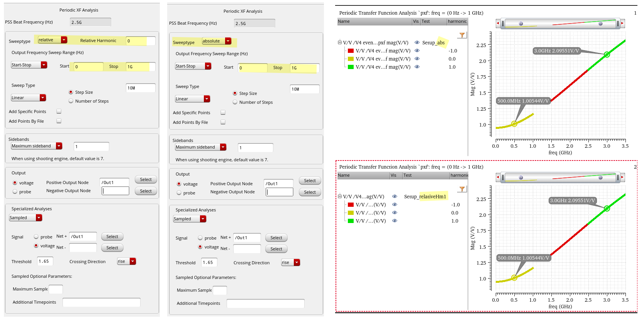
Task: Click left red arrow of Setup_abs zoom strip
Action: click(498, 24)
